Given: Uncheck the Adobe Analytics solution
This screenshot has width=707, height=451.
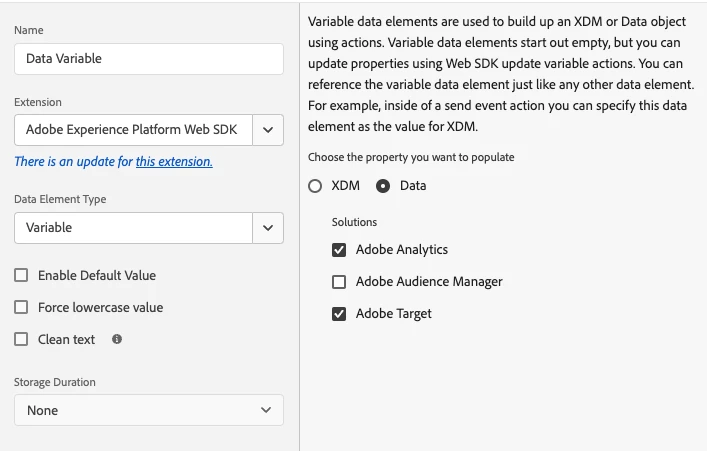Looking at the screenshot, I should point(339,250).
